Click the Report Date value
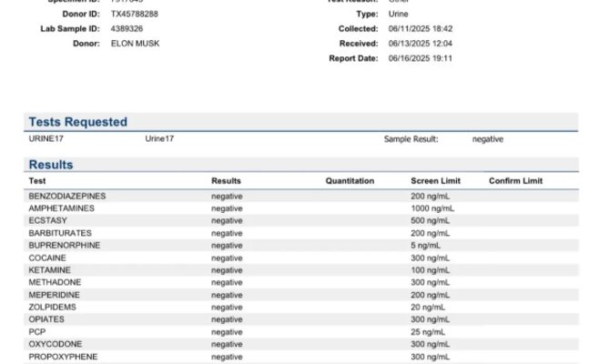 (421, 58)
